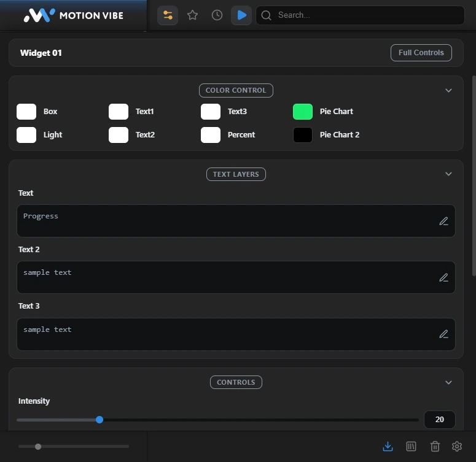This screenshot has width=476, height=462.
Task: Open the Box color swatch
Action: coord(26,112)
